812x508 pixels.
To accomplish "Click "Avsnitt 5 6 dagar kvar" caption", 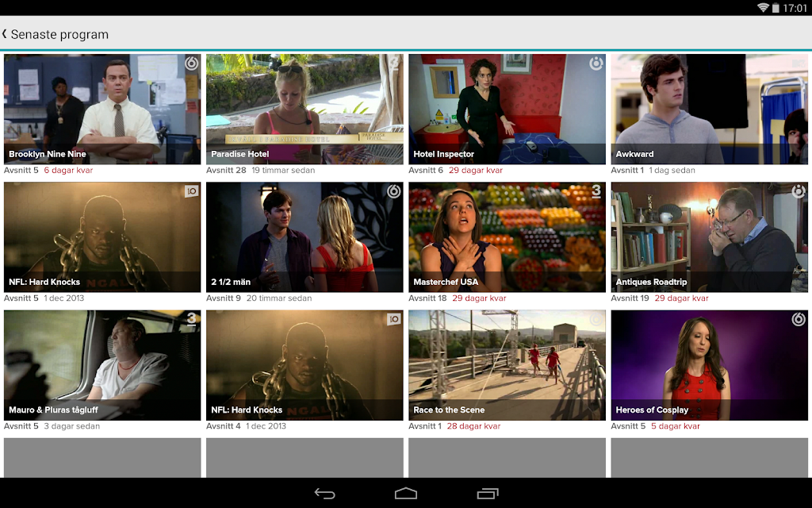I will click(x=48, y=170).
